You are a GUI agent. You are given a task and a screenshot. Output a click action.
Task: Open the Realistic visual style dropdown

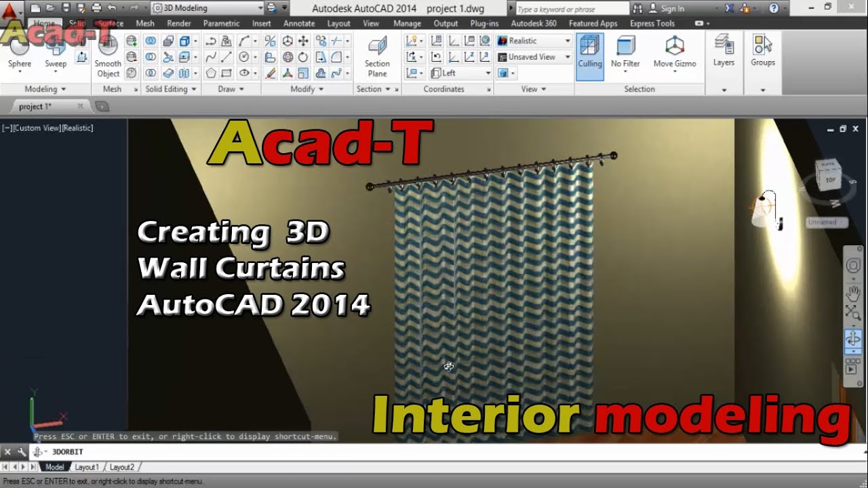534,41
